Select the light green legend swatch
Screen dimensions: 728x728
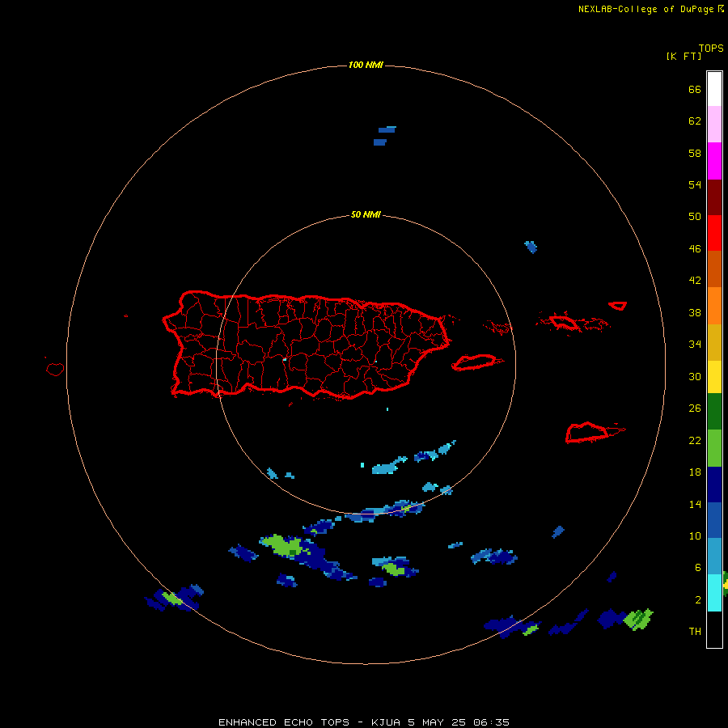point(714,448)
